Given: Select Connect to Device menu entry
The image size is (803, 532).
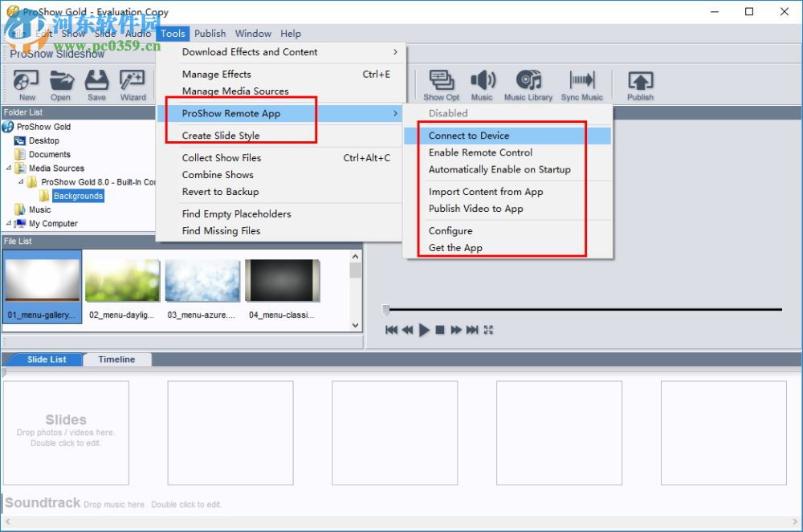Looking at the screenshot, I should pyautogui.click(x=469, y=136).
